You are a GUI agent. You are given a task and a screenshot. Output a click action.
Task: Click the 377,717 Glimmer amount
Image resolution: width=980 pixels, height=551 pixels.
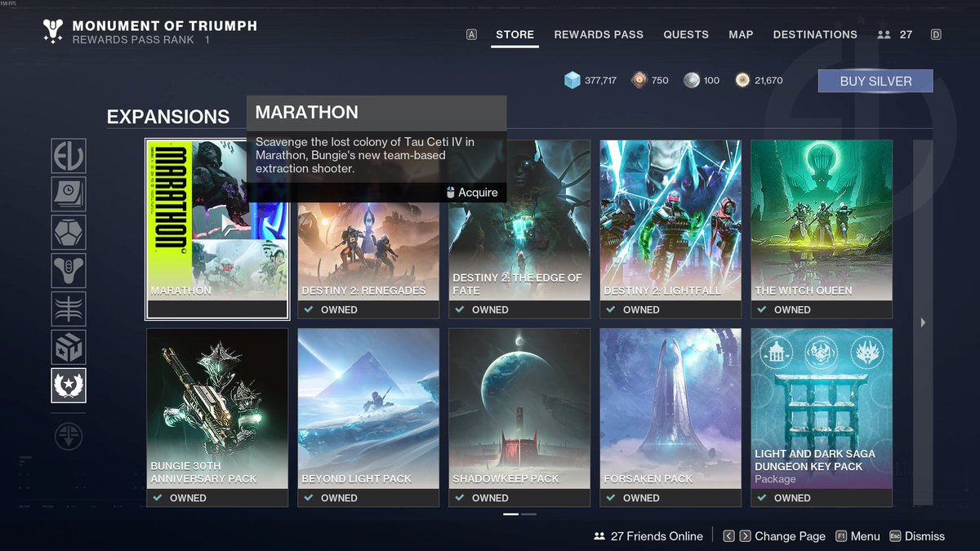coord(600,81)
